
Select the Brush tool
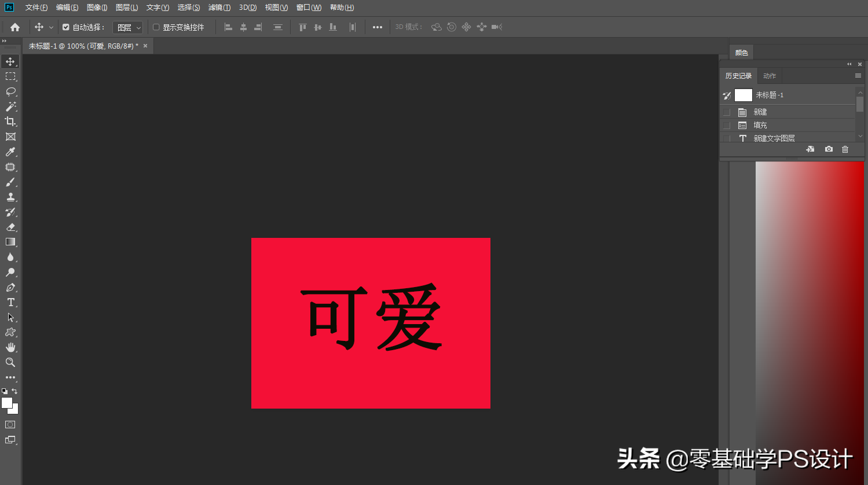(10, 182)
